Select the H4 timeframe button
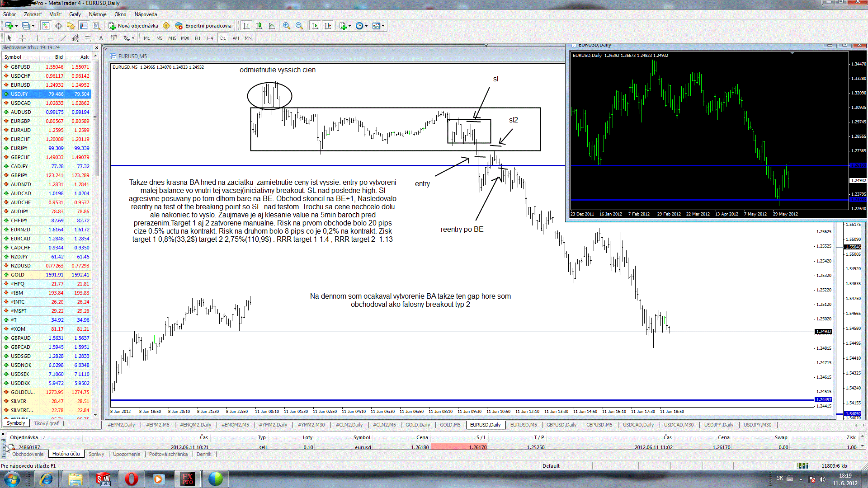Viewport: 868px width, 488px height. [x=210, y=38]
